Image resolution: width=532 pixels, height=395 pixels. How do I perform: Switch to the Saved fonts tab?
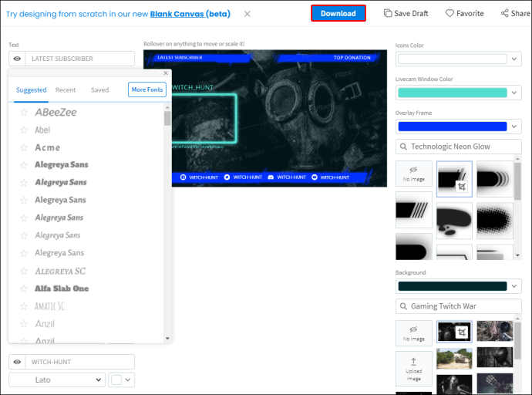tap(99, 90)
